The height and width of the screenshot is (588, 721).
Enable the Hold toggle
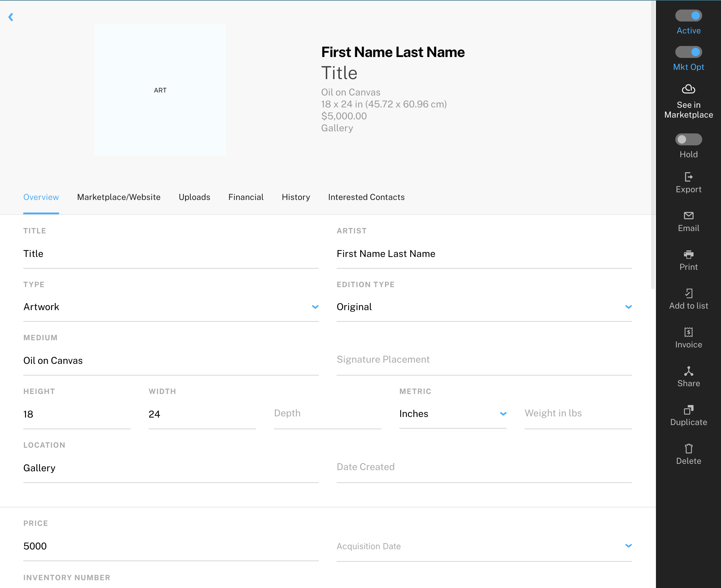pos(689,139)
